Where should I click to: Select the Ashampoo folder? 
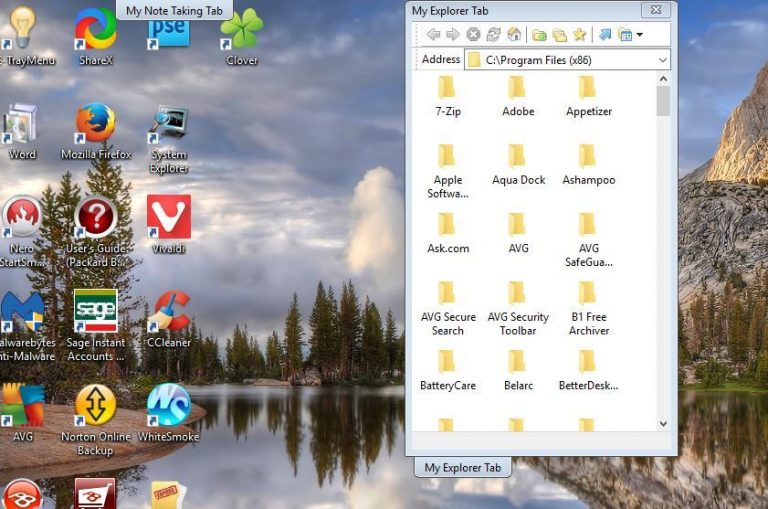[x=589, y=166]
